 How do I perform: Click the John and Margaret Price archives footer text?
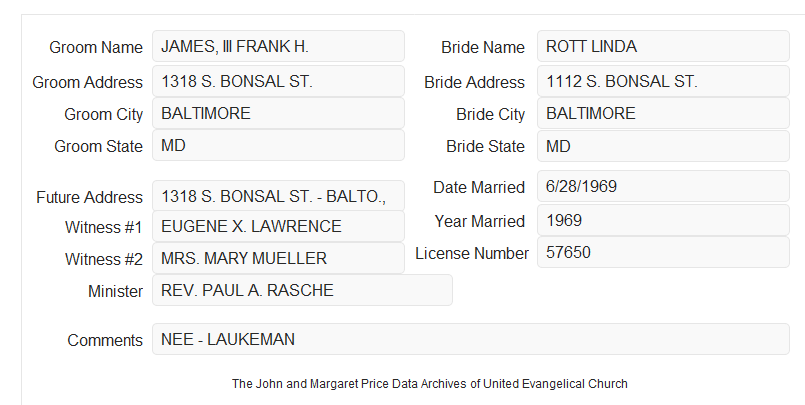pyautogui.click(x=430, y=384)
